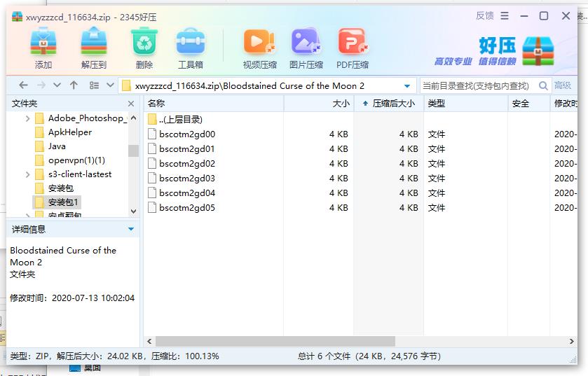Expand the address path dropdown
The height and width of the screenshot is (376, 588).
click(x=407, y=86)
